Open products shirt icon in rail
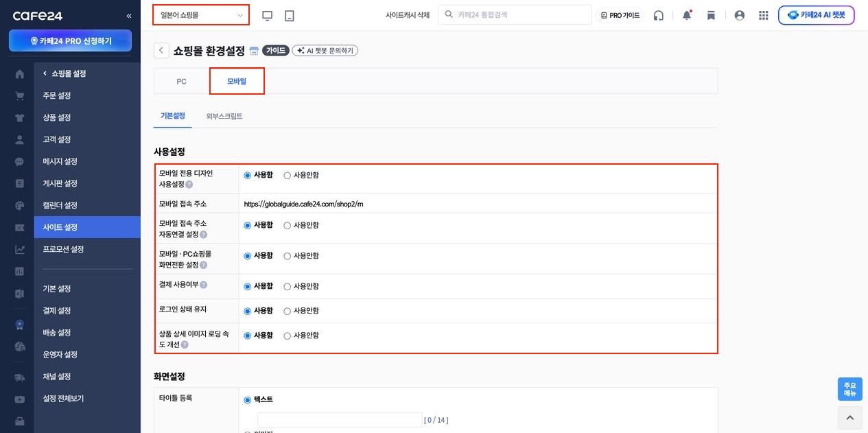This screenshot has width=868, height=433. (19, 118)
